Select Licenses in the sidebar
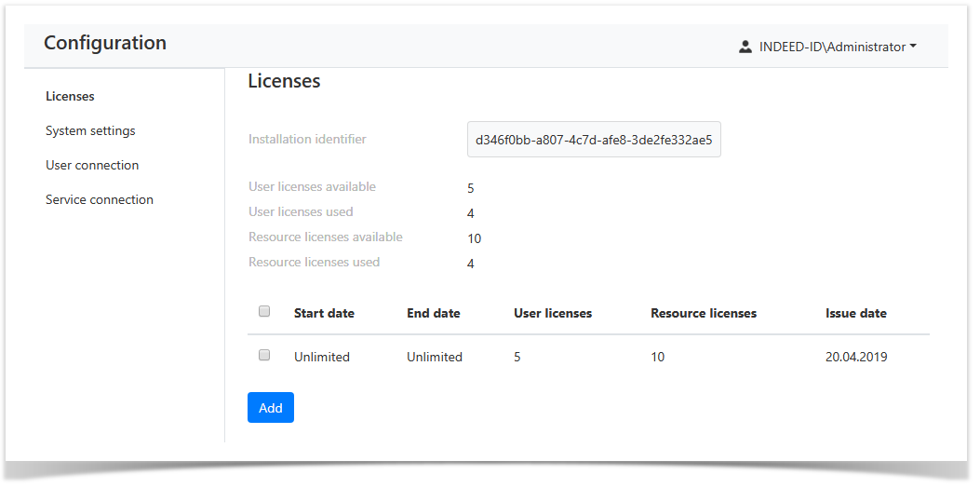 tap(70, 96)
